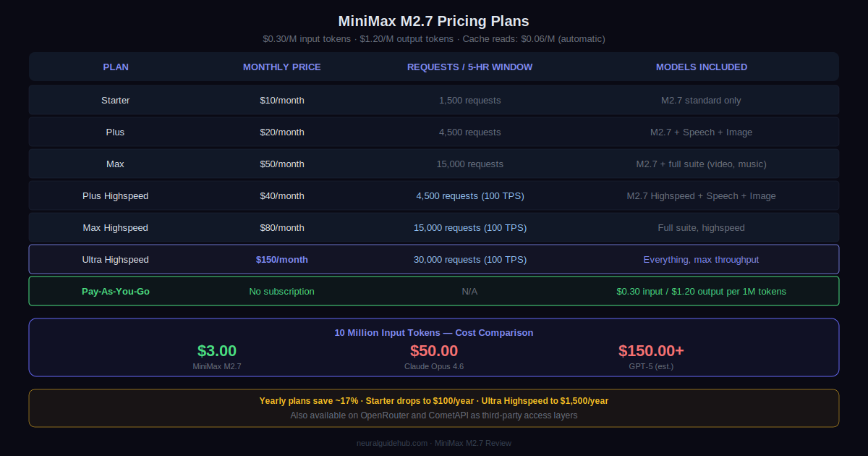Select the Ultra Highspeed plan name
Viewport: 868px width, 456px height.
(116, 260)
